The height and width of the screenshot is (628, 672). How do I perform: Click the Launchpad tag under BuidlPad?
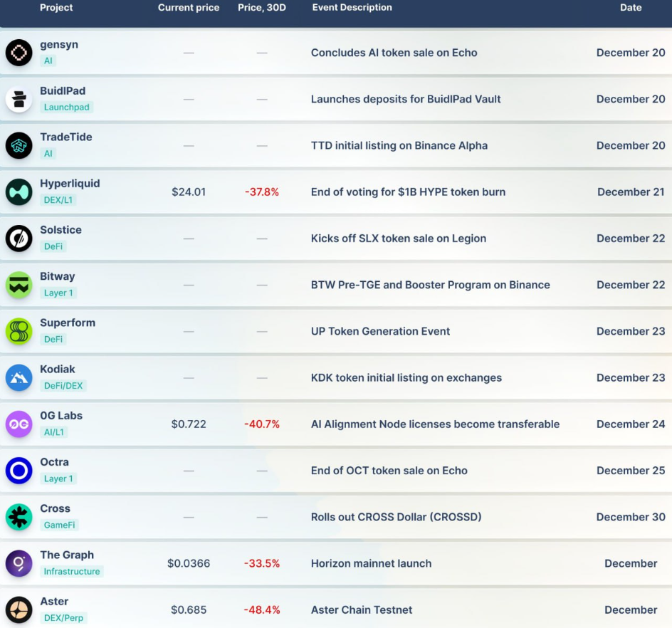(66, 108)
